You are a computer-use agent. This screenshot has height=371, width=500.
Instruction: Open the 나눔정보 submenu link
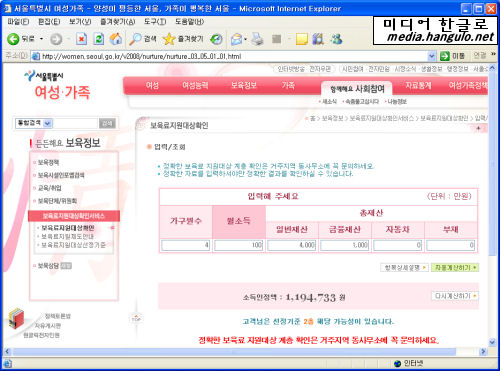tap(397, 101)
